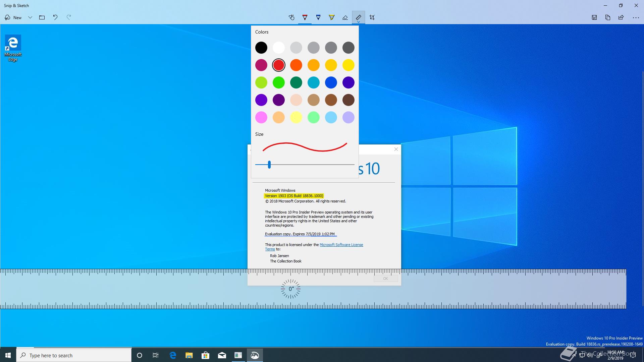The height and width of the screenshot is (362, 644).
Task: Pick the orange color swatch
Action: [296, 65]
